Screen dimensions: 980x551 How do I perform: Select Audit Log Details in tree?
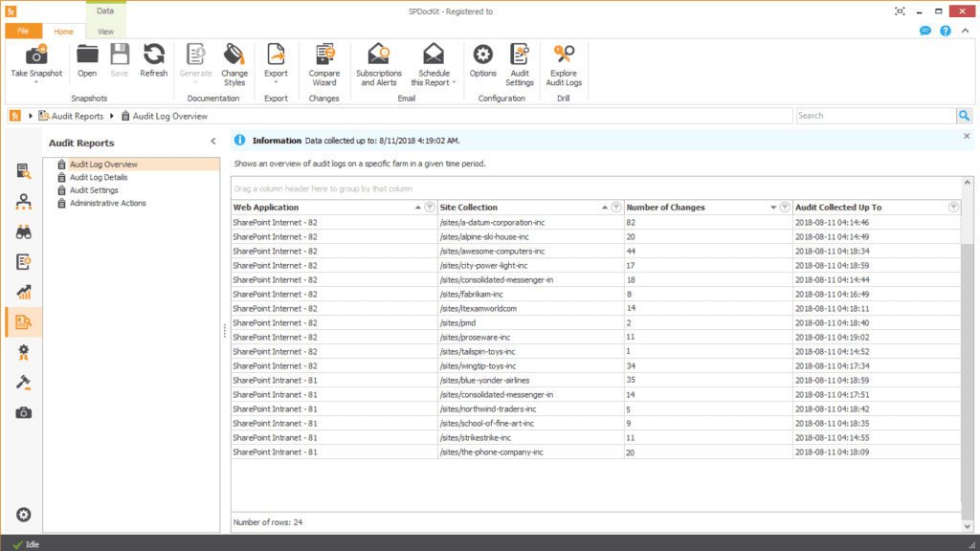point(99,177)
